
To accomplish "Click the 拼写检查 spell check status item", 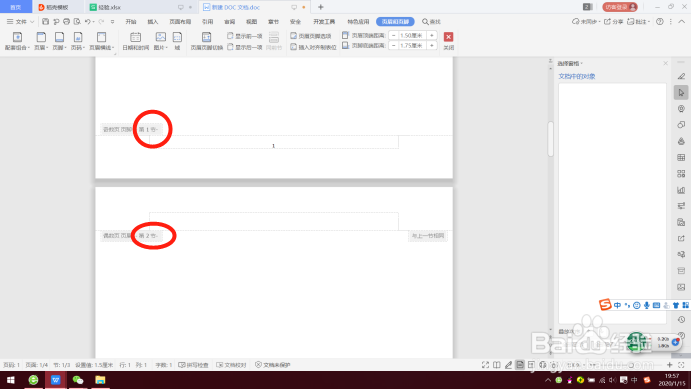I will click(x=193, y=365).
